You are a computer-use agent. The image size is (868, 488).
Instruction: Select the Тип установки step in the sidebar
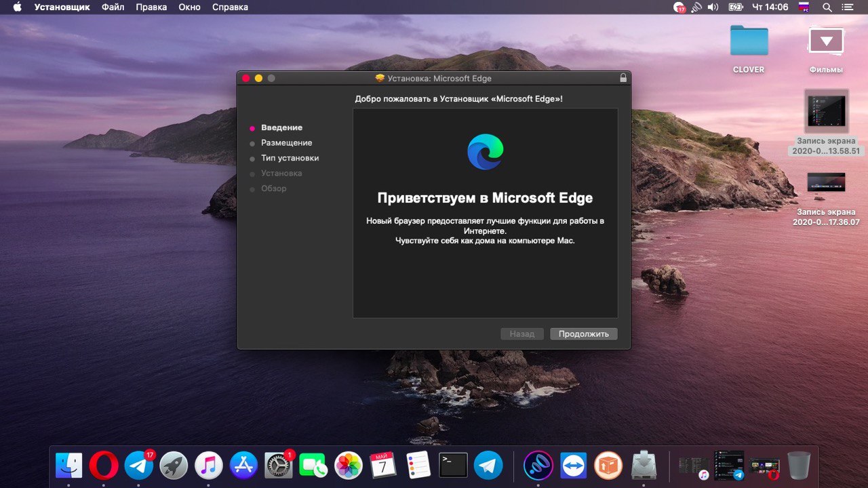pyautogui.click(x=290, y=158)
